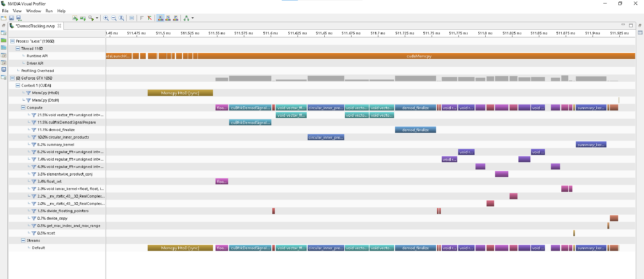This screenshot has width=644, height=279.
Task: Collapse the Streams row expander
Action: tap(23, 240)
